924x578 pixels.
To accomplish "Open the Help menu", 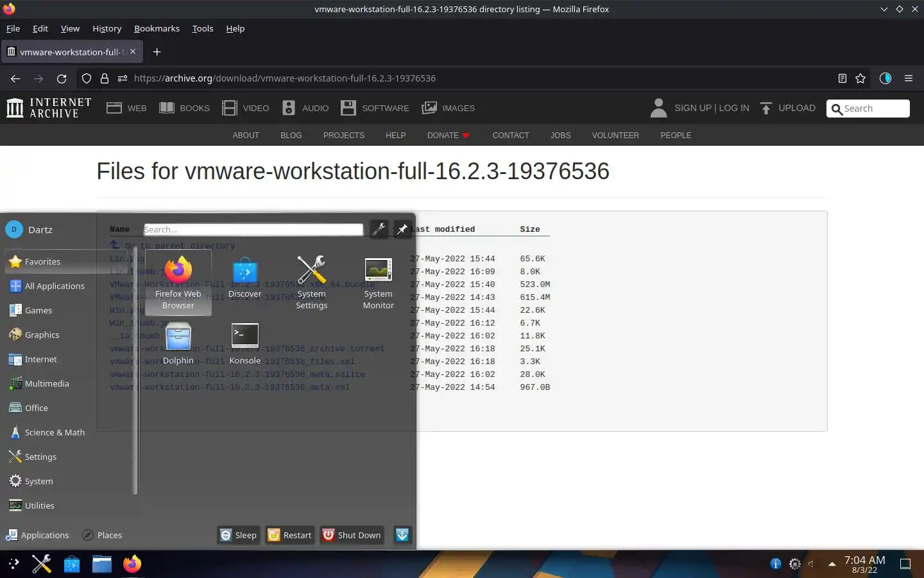I will pos(235,28).
